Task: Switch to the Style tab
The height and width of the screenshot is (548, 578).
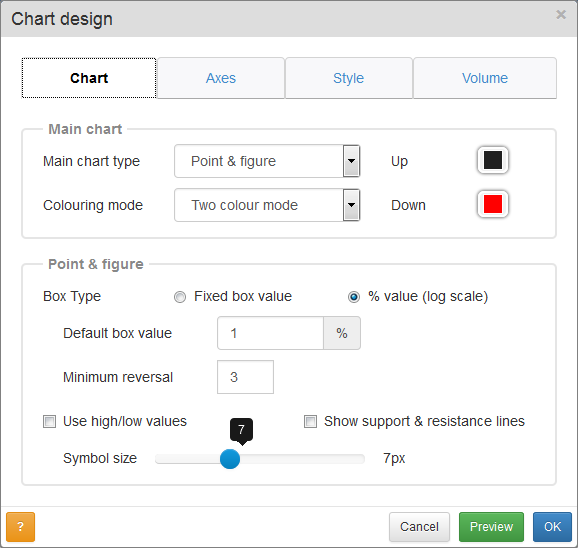Action: [x=349, y=78]
